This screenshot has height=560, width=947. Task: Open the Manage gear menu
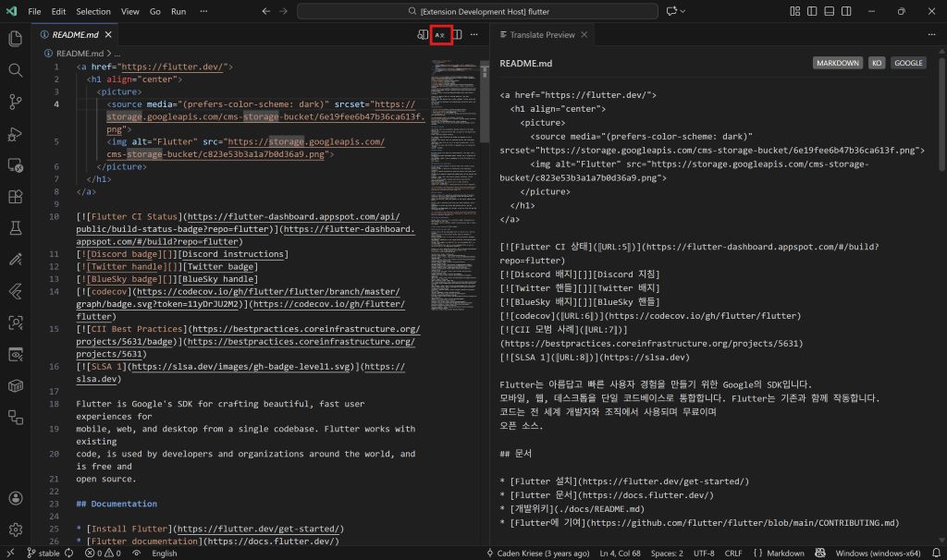15,530
